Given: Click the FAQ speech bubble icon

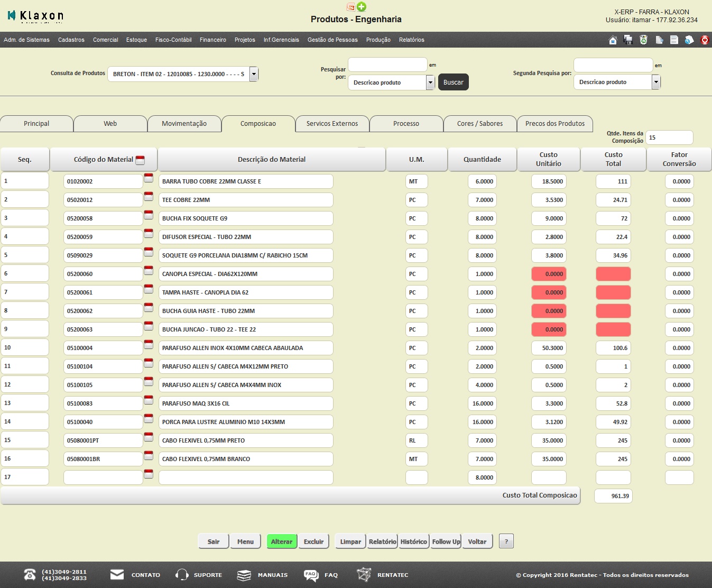Looking at the screenshot, I should tap(311, 575).
